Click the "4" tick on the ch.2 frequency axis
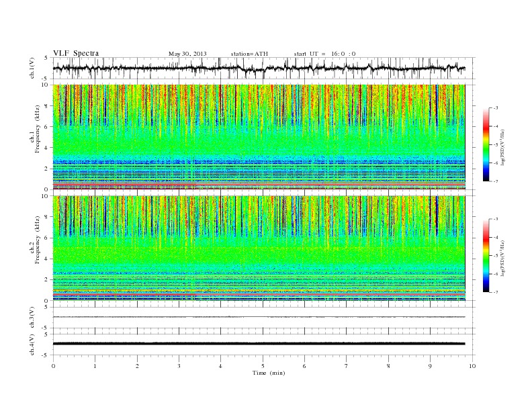 click(x=47, y=259)
